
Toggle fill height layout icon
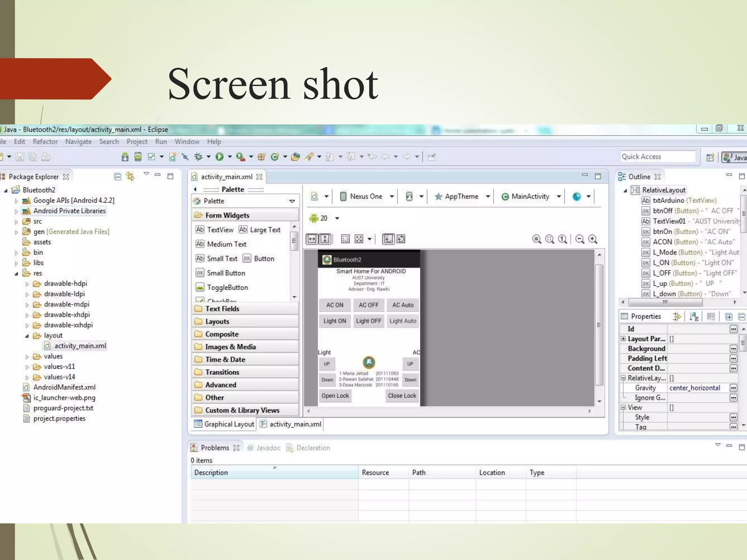tap(325, 239)
